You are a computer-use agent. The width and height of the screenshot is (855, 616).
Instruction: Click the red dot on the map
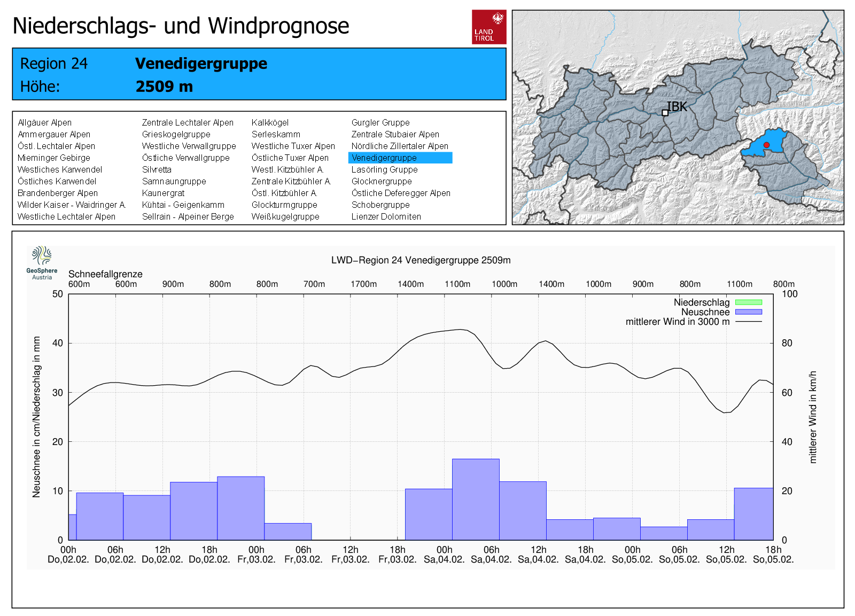coord(766,145)
